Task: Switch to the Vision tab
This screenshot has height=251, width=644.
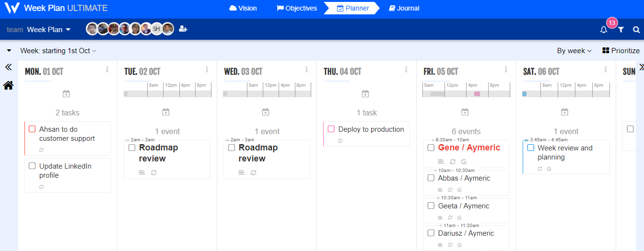Action: pyautogui.click(x=243, y=8)
